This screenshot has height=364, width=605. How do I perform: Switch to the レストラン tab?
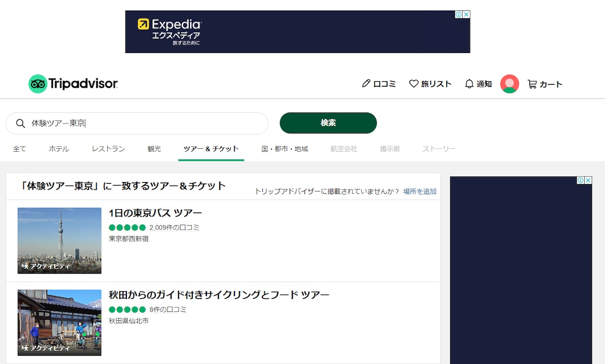108,149
